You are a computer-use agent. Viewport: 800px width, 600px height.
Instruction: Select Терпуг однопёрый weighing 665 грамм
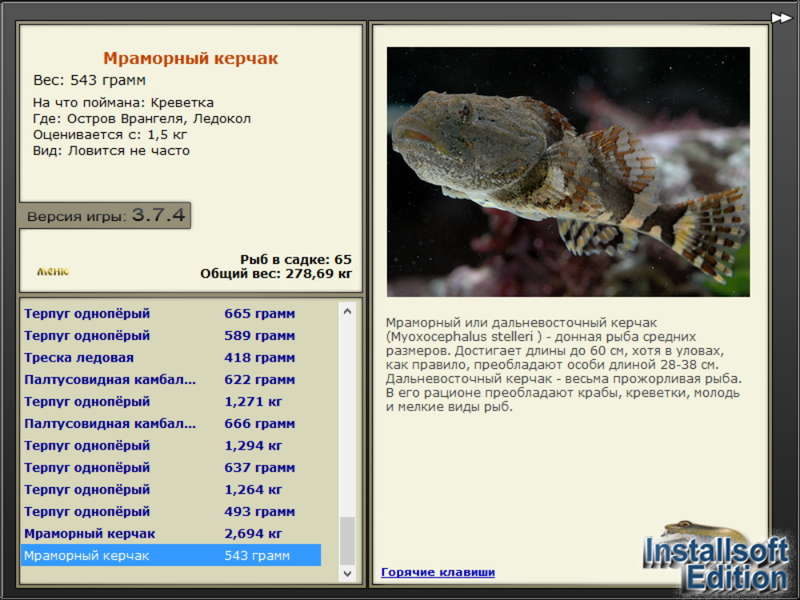(x=170, y=314)
